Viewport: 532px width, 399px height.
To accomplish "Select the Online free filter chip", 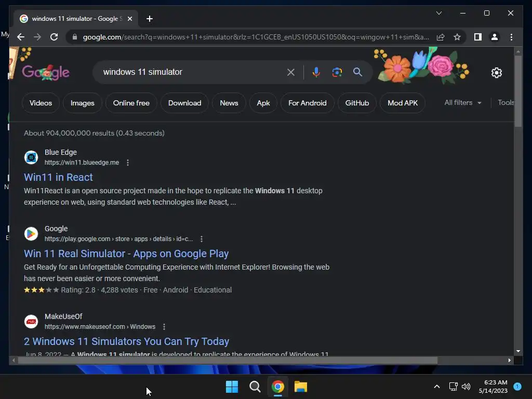I will (x=131, y=103).
